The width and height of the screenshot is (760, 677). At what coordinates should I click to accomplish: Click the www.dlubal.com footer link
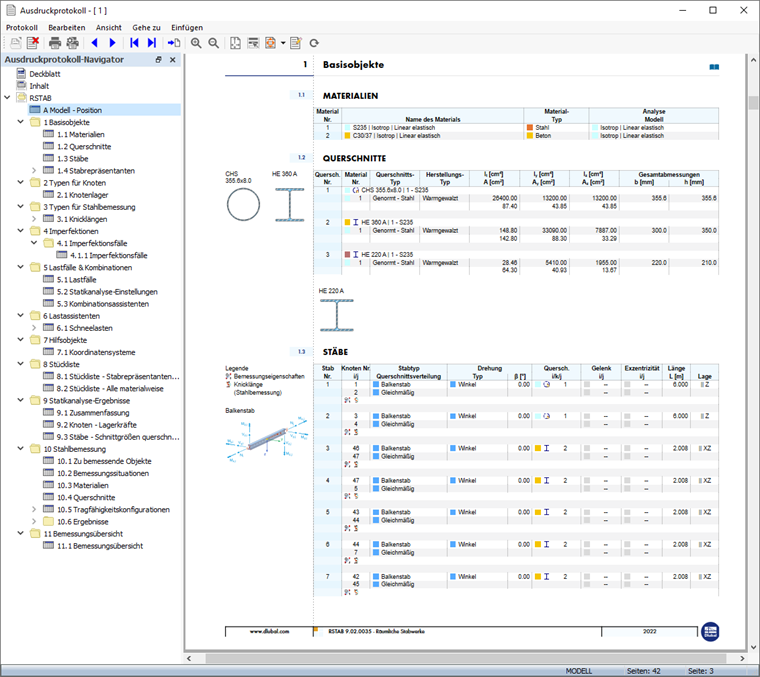point(269,631)
